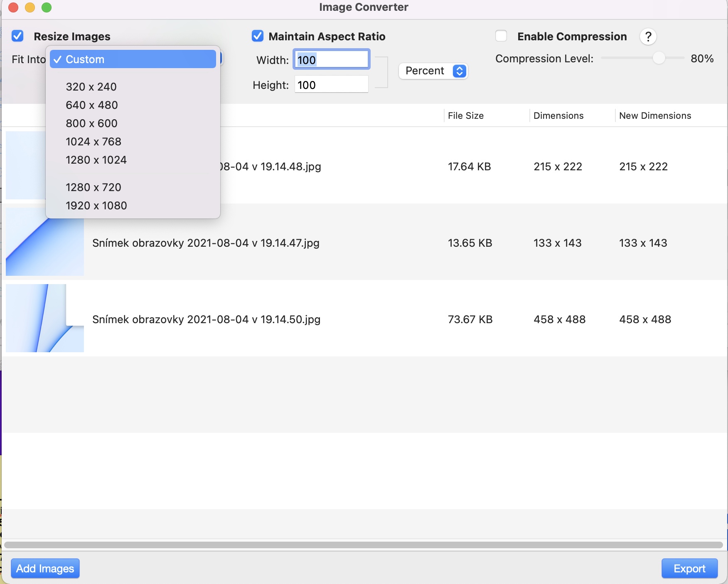
Task: Uncheck the Resize Images checkbox
Action: point(17,36)
